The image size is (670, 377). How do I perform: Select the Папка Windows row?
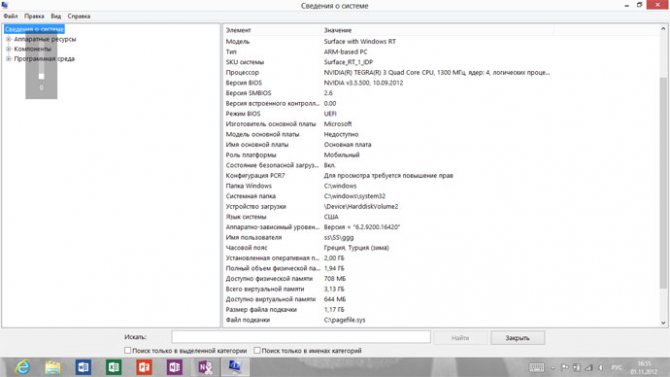441,186
